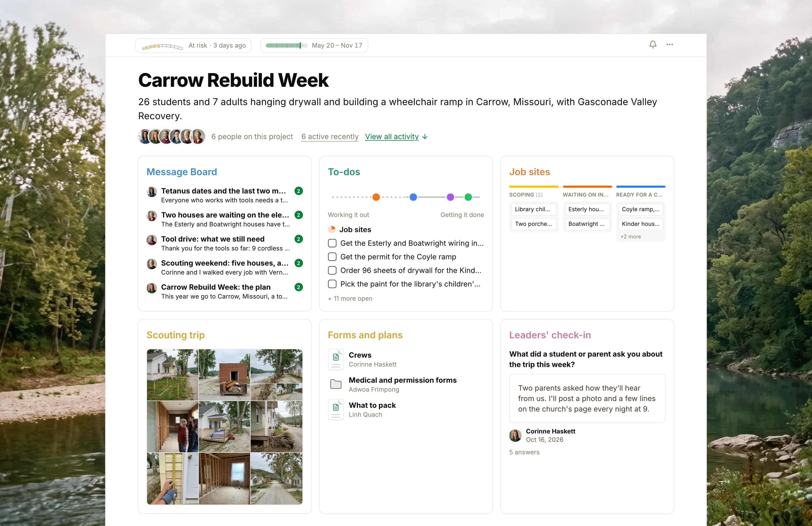The width and height of the screenshot is (812, 526).
Task: Check off Get the permit for the Coyle ramp
Action: point(332,257)
